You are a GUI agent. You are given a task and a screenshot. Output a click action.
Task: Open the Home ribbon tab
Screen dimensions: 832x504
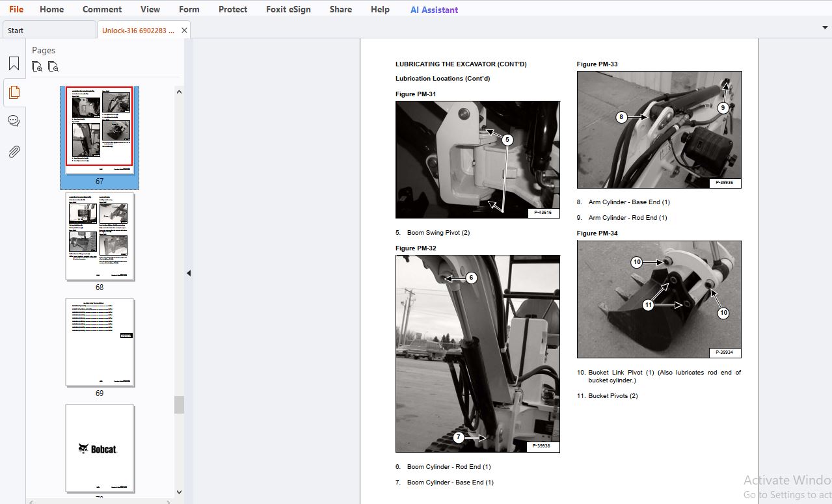(x=51, y=9)
